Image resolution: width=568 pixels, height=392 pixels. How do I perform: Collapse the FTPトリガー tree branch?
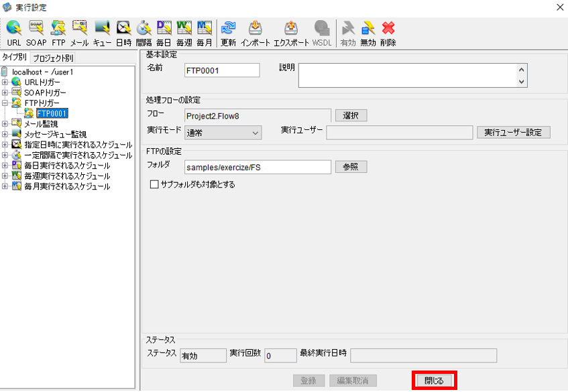click(5, 103)
